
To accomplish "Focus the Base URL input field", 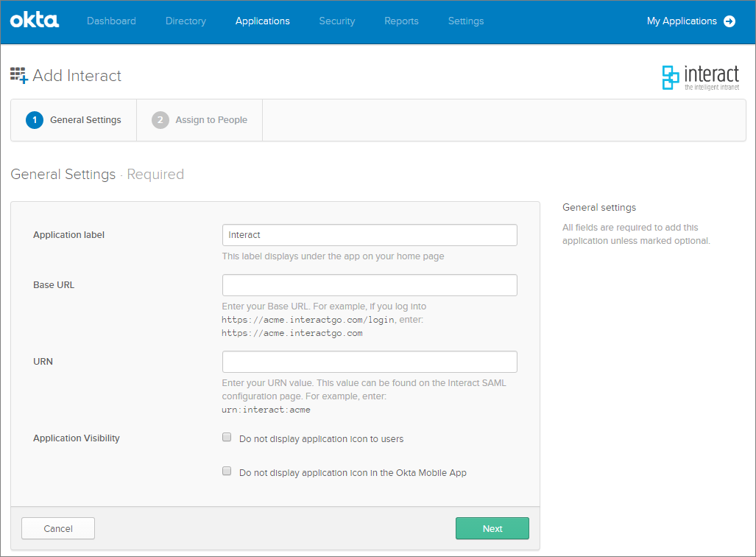I will tap(370, 285).
